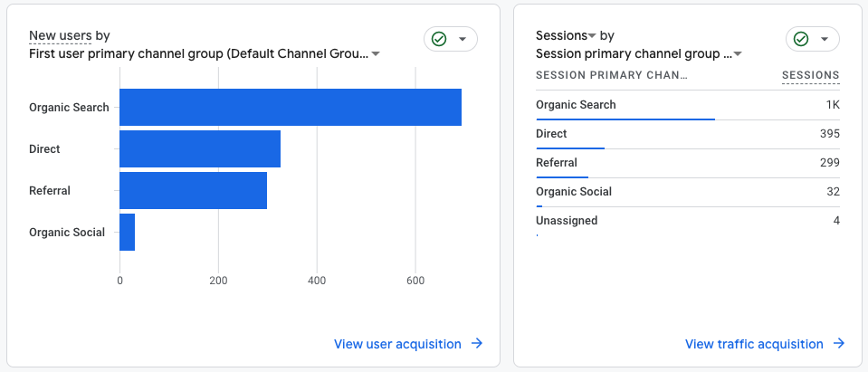The width and height of the screenshot is (868, 372).
Task: Open View user acquisition report
Action: coord(397,344)
